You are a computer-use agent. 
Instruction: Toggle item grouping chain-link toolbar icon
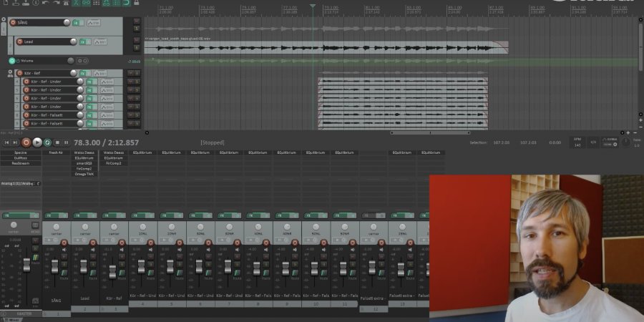click(x=86, y=2)
